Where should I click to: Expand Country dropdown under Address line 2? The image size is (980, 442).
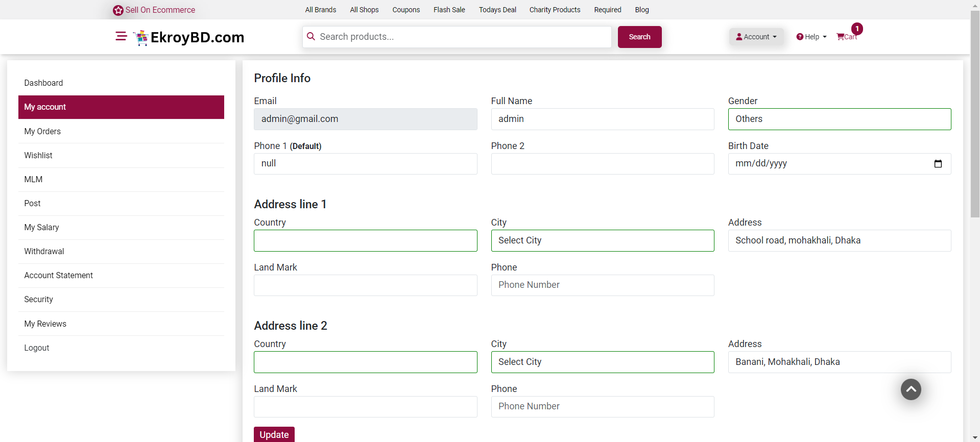click(365, 362)
